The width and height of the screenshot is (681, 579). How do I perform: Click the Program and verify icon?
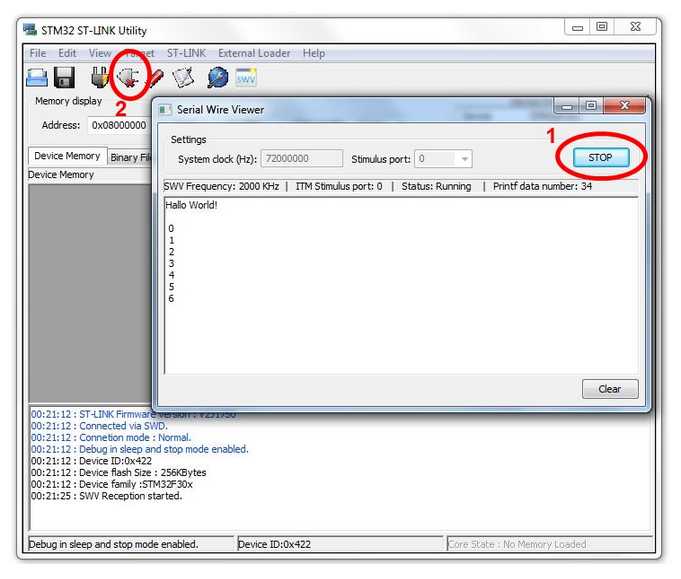(x=183, y=78)
